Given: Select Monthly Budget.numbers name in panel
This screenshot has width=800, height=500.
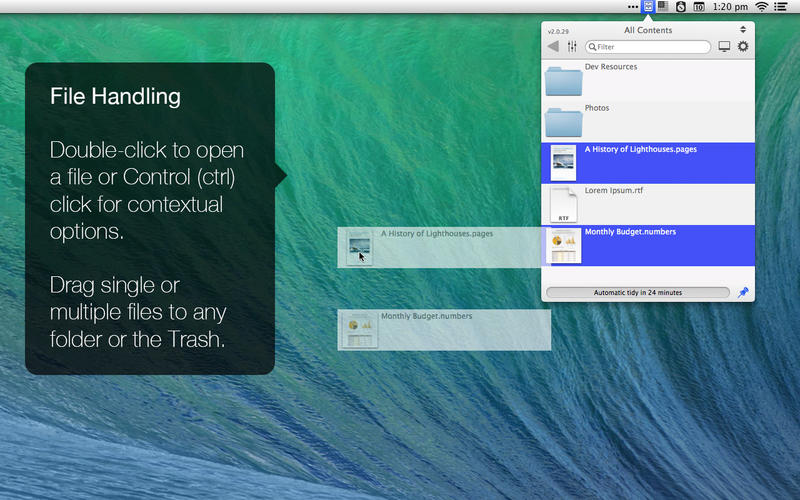Looking at the screenshot, I should pos(630,232).
